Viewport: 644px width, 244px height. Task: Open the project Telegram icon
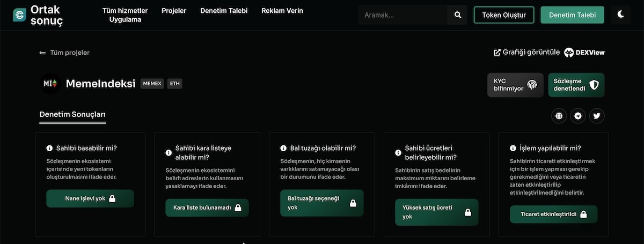[578, 115]
